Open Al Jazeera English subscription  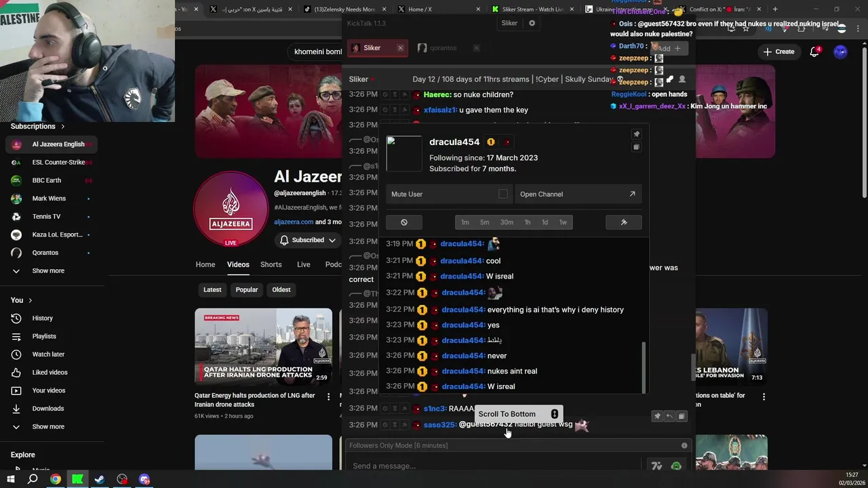pyautogui.click(x=52, y=144)
